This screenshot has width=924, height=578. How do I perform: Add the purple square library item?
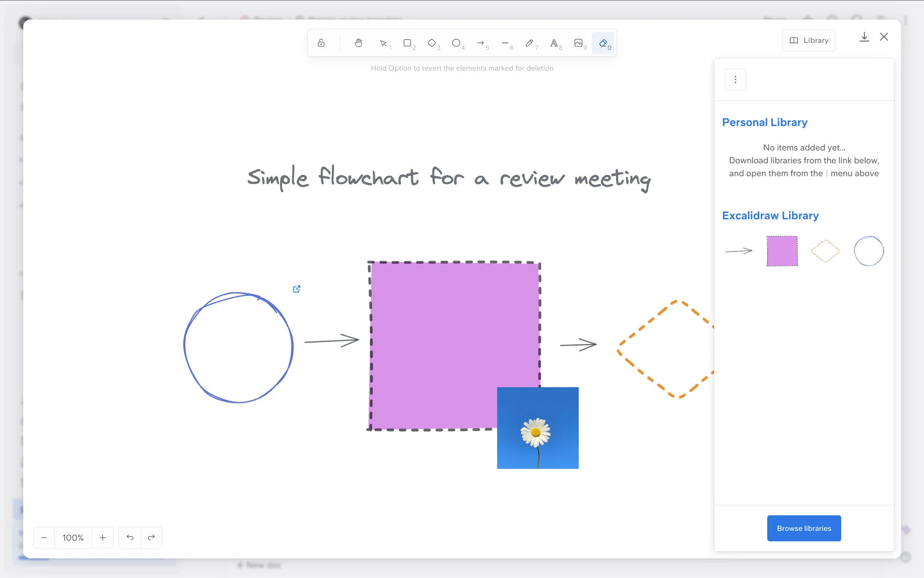coord(782,251)
